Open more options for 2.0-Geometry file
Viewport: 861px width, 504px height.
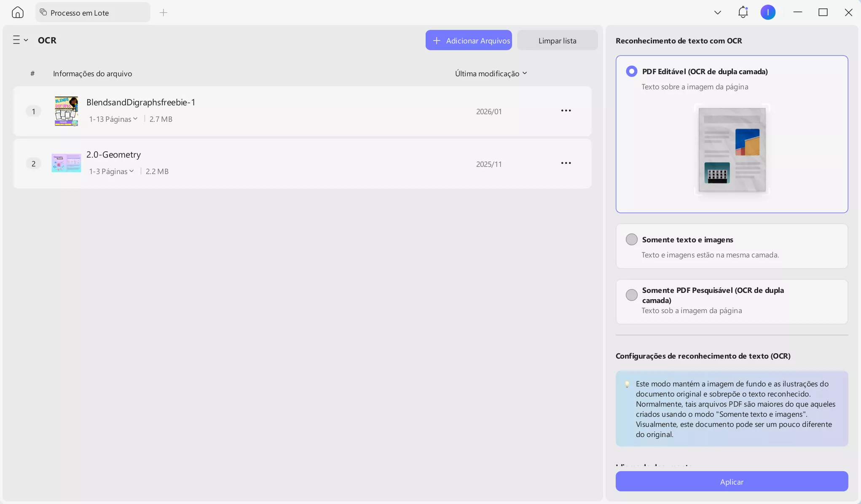click(566, 163)
